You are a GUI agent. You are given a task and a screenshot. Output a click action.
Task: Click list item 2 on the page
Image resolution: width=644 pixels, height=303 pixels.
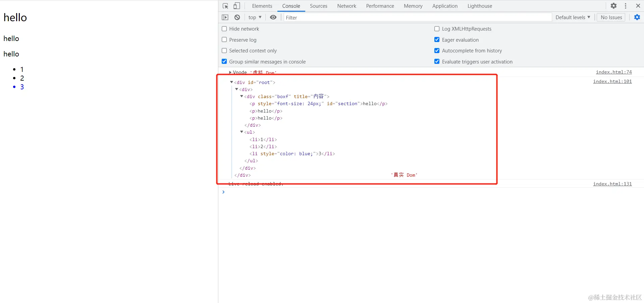click(22, 78)
